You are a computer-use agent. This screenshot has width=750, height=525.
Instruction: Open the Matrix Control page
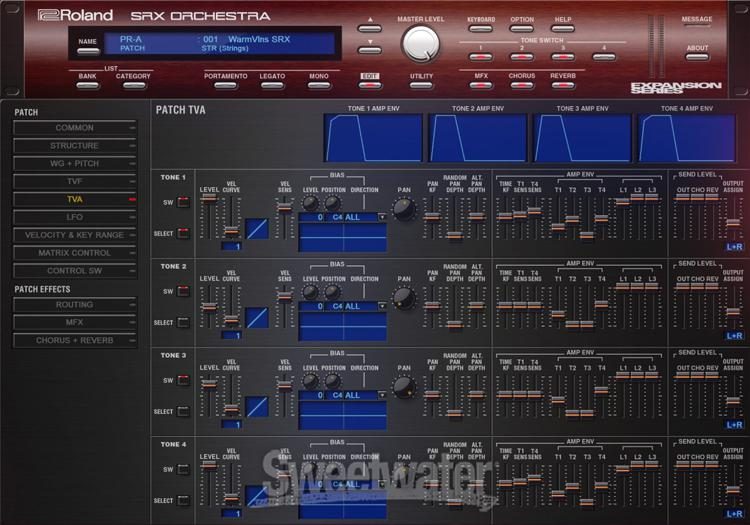(75, 253)
